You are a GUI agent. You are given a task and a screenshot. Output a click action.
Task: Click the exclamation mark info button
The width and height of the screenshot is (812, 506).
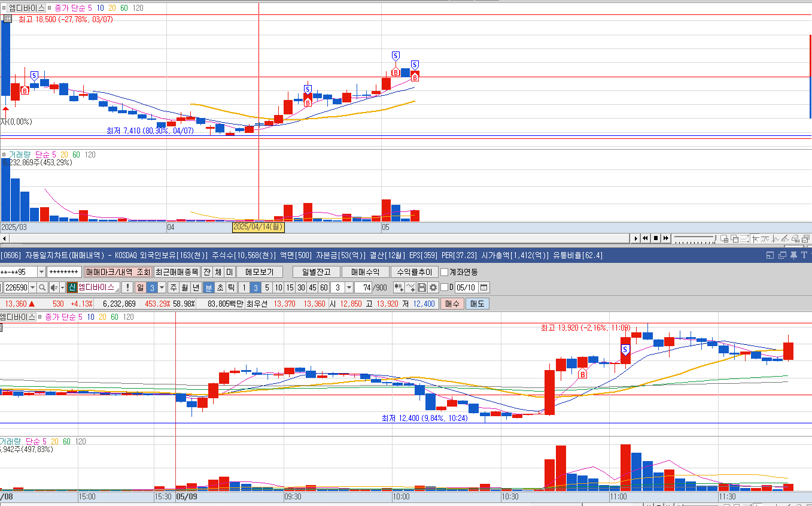point(127,287)
